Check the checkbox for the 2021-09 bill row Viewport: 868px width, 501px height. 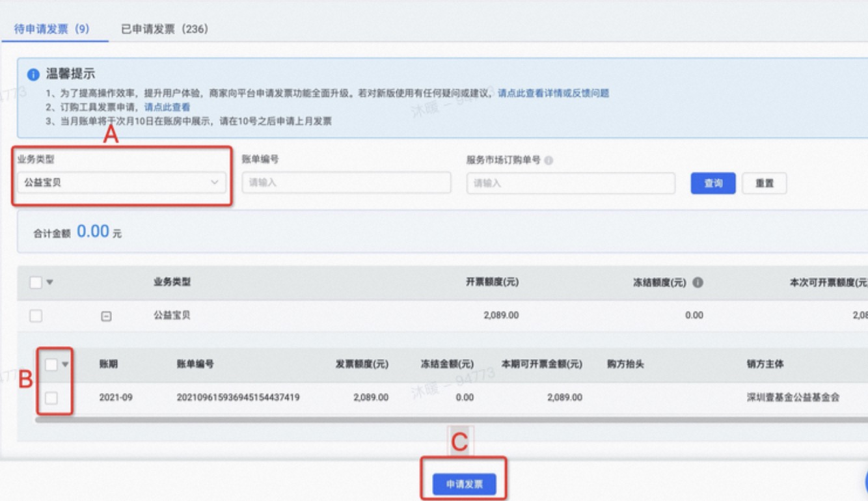click(51, 398)
